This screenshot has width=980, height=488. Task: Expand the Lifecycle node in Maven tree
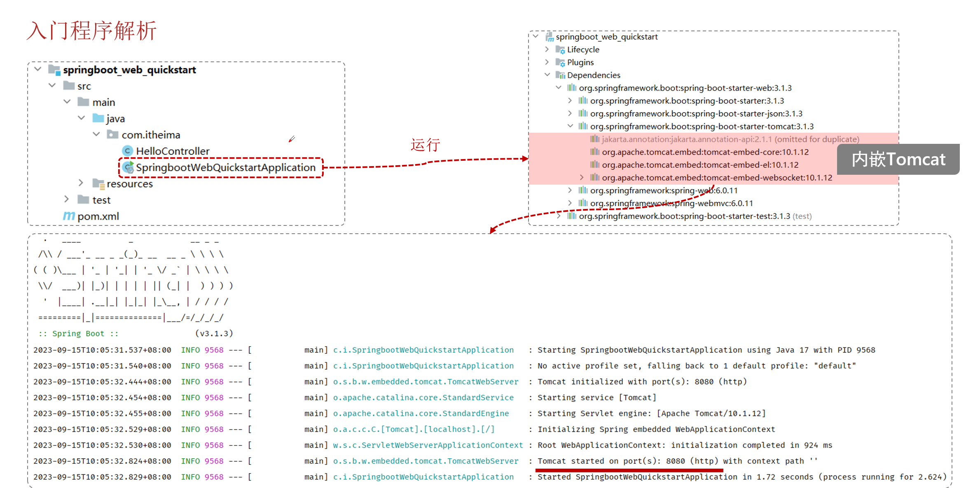tap(547, 49)
